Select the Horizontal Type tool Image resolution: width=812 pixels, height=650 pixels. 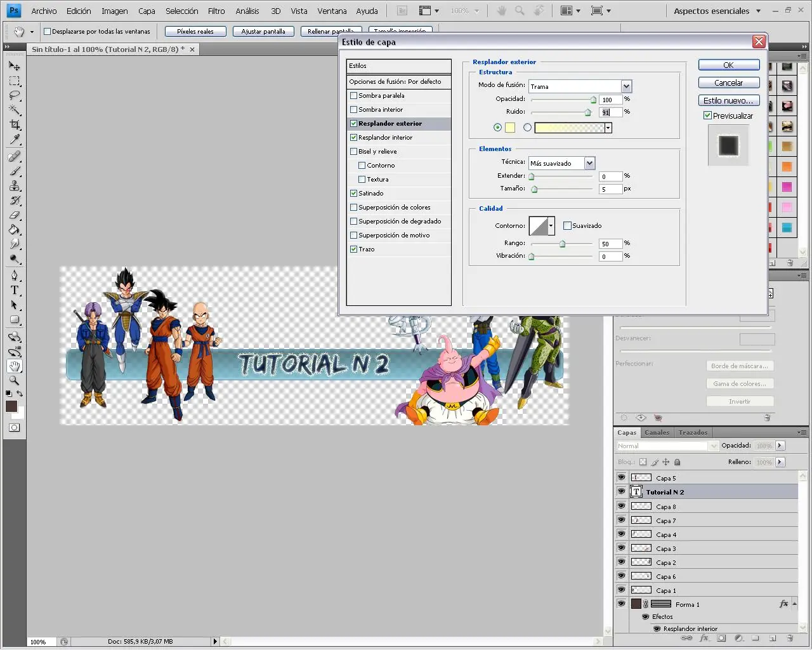pos(15,290)
